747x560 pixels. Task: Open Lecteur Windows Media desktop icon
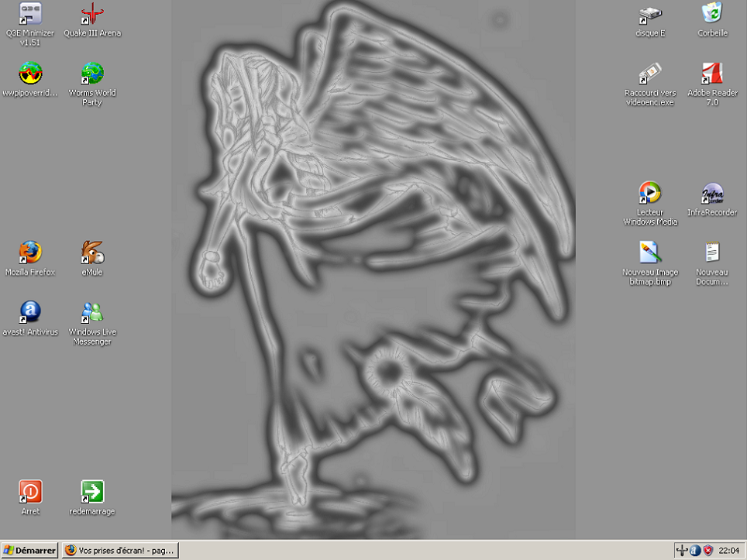(650, 193)
